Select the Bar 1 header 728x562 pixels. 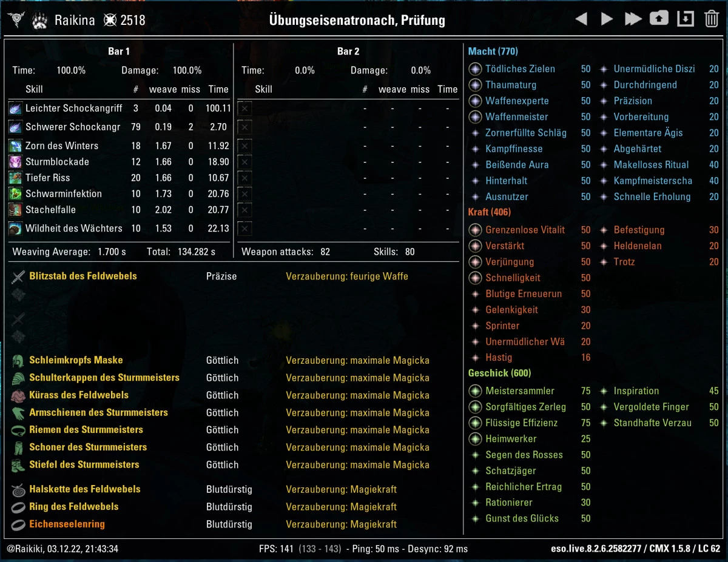[x=119, y=52]
